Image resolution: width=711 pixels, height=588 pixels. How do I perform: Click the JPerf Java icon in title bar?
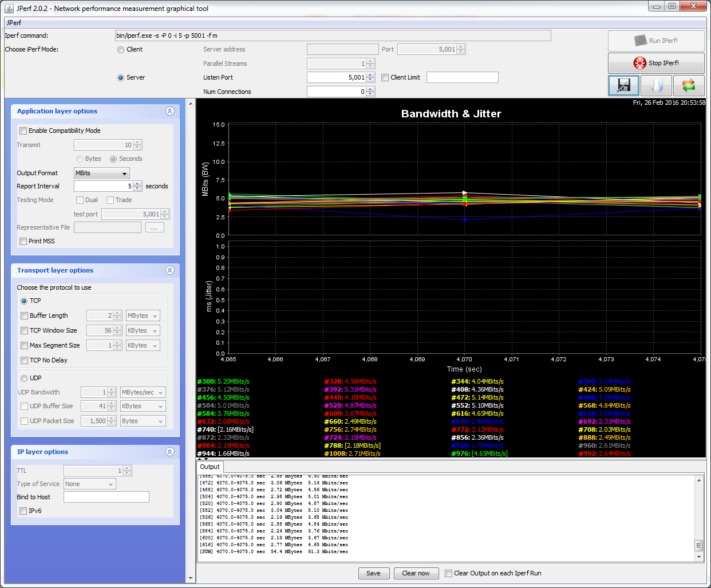(x=9, y=9)
